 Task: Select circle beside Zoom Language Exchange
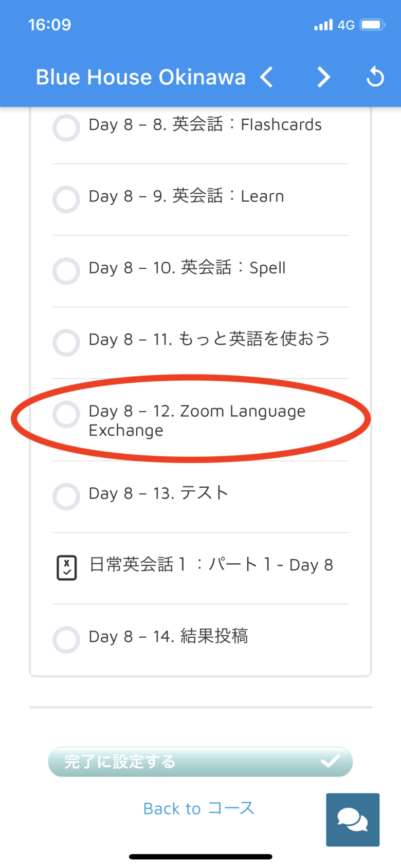[x=66, y=414]
